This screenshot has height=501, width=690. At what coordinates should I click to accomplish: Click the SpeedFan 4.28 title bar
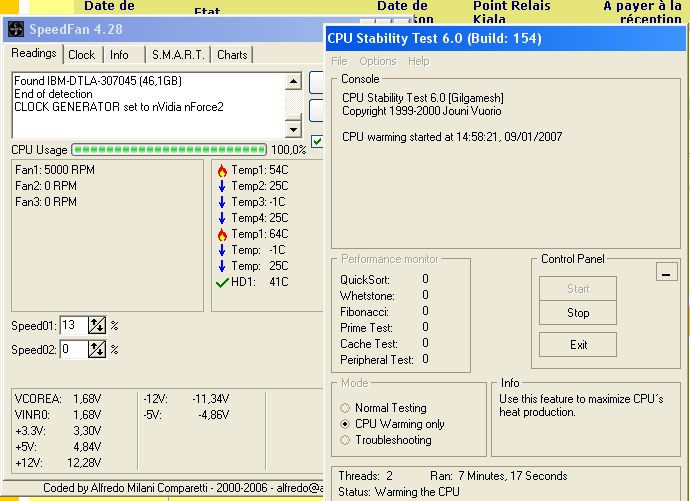click(163, 29)
